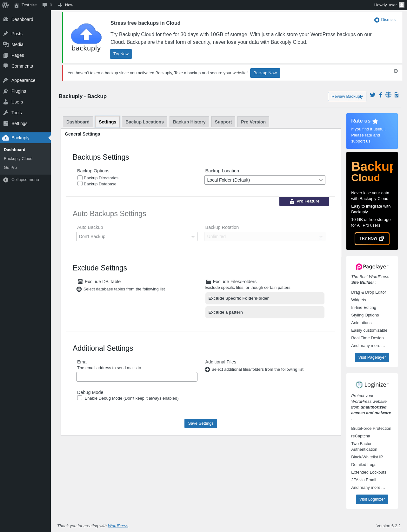Click the Media icon in sidebar
Image resolution: width=407 pixels, height=532 pixels.
click(6, 44)
